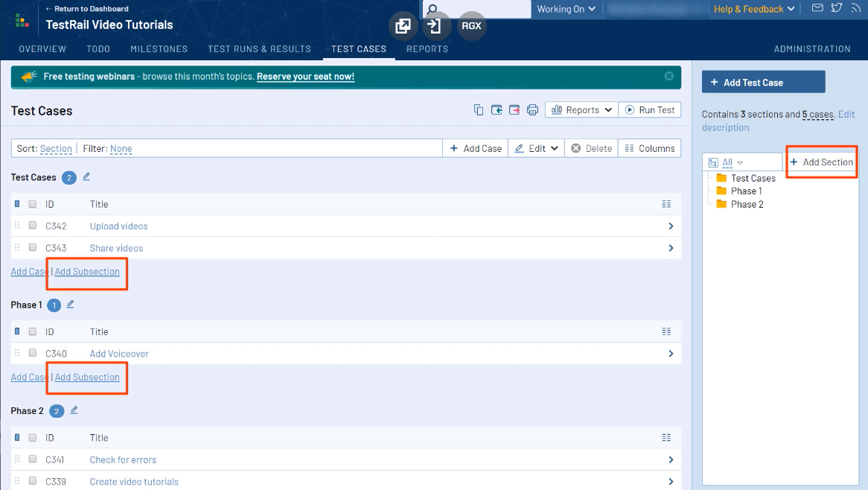The image size is (868, 490).
Task: Open the Working On dropdown
Action: tap(566, 9)
